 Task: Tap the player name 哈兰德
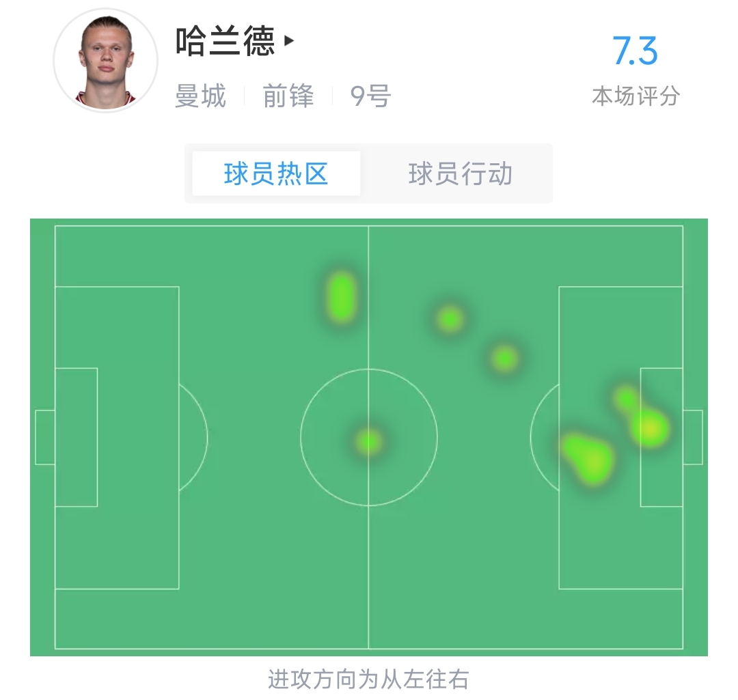pyautogui.click(x=225, y=42)
